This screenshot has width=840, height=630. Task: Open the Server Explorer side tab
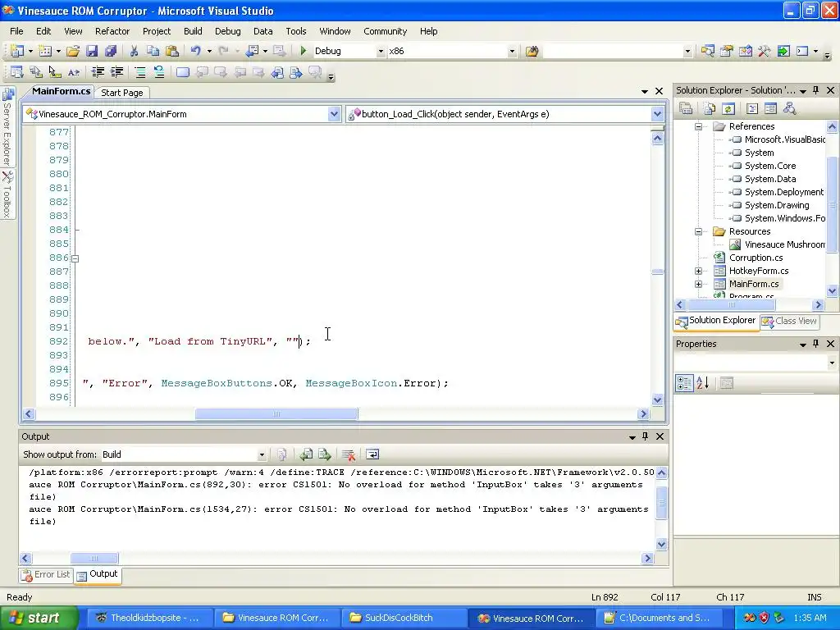(x=7, y=127)
